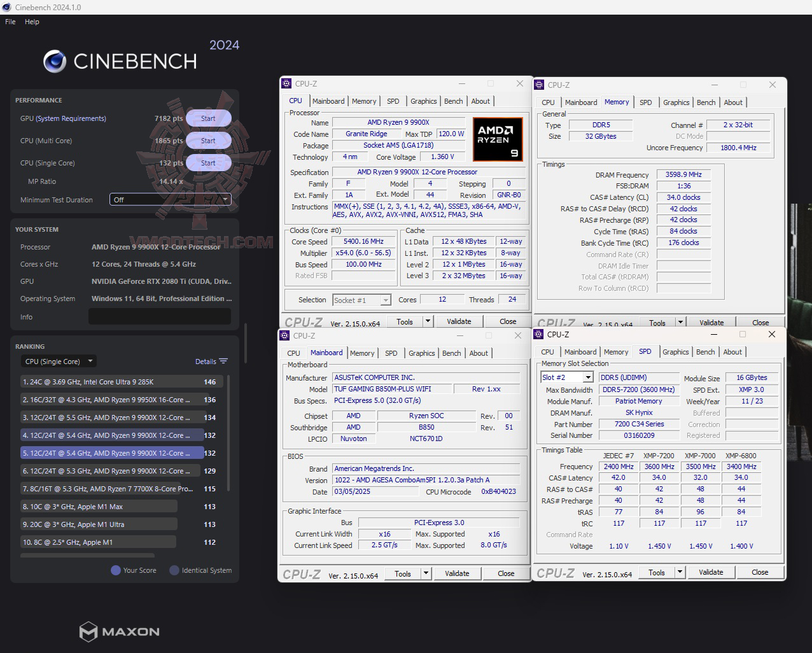Click the Model field TUF GAMING B850M-PLUS WIFI

(x=392, y=389)
